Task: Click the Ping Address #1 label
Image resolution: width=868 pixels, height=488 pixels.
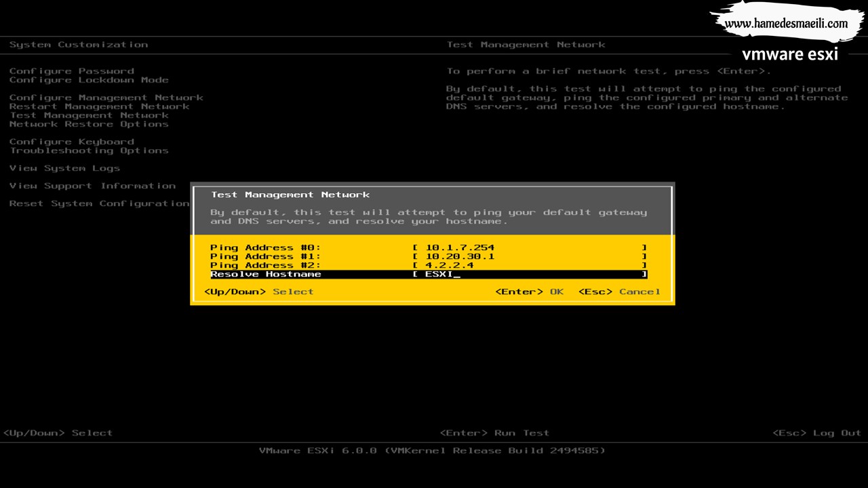Action: [x=266, y=256]
